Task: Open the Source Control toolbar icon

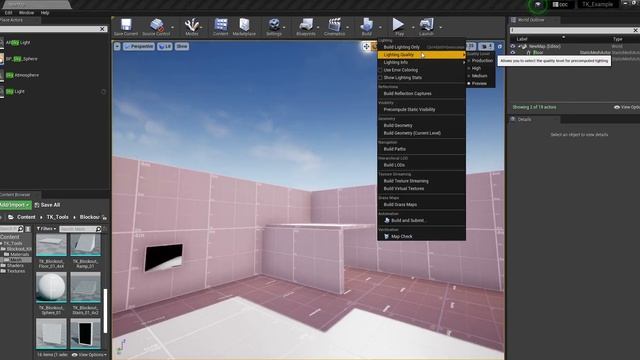Action: pyautogui.click(x=156, y=25)
